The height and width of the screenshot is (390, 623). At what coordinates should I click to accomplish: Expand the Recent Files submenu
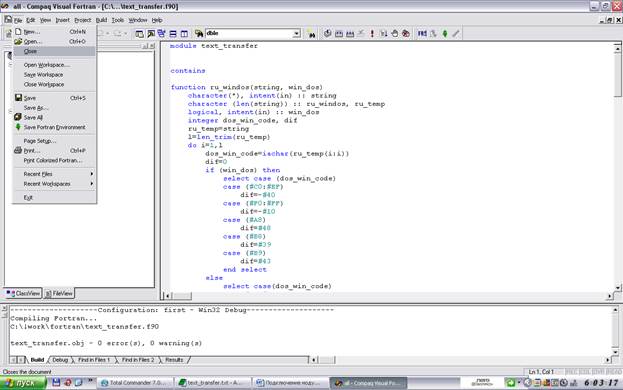(x=54, y=174)
